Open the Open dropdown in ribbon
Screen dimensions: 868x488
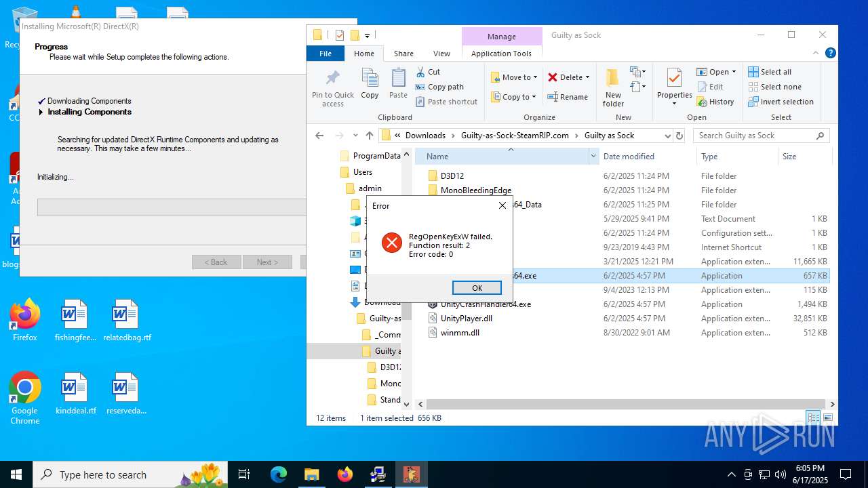[716, 72]
